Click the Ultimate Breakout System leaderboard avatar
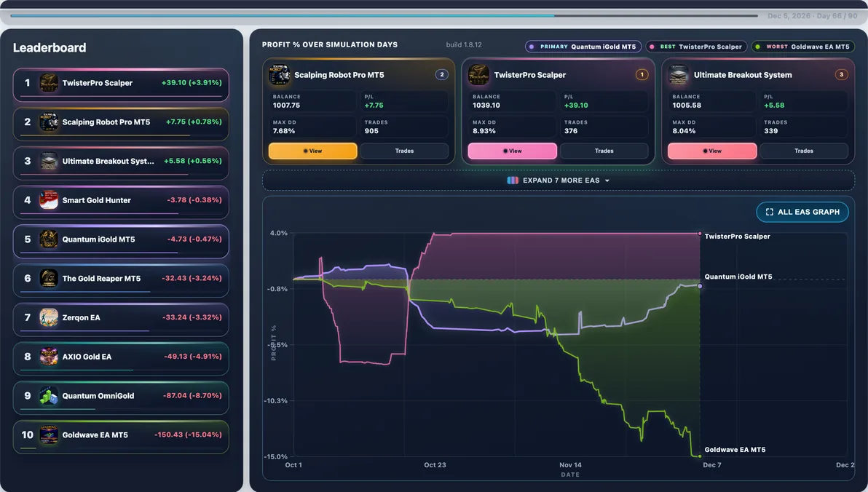 [49, 161]
